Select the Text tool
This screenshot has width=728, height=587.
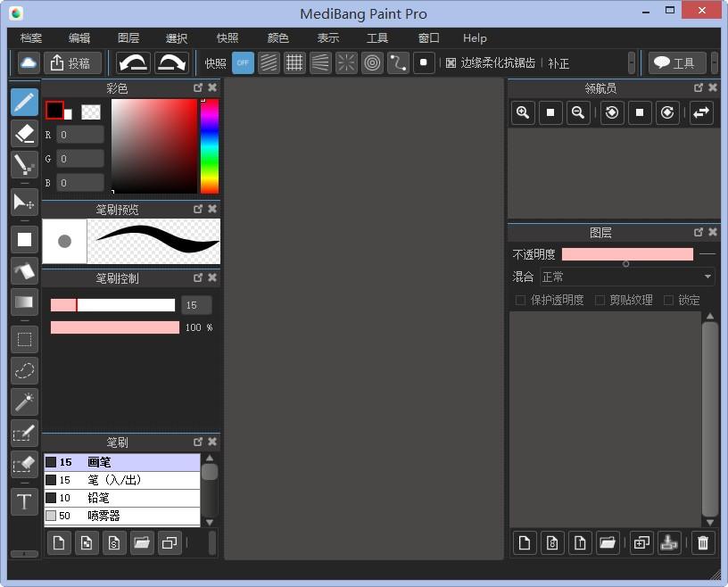click(24, 501)
